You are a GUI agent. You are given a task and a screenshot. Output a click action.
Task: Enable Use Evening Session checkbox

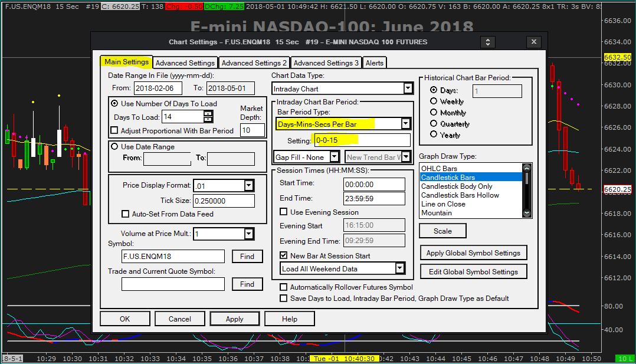click(284, 212)
